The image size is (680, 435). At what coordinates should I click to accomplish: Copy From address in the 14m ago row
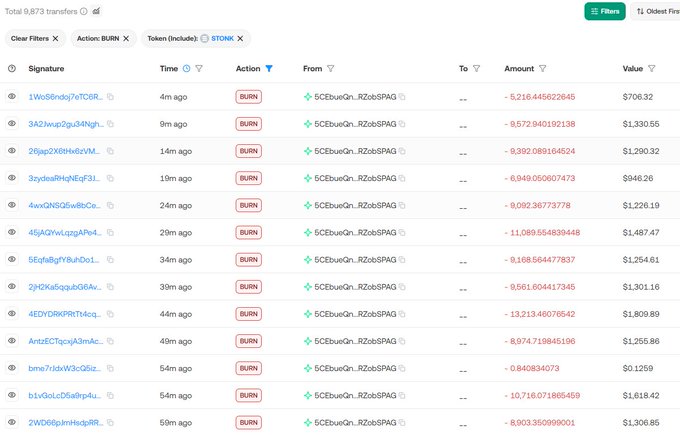pos(402,151)
